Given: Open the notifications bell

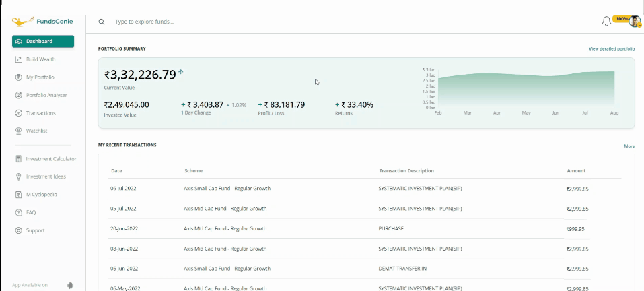Looking at the screenshot, I should tap(606, 22).
